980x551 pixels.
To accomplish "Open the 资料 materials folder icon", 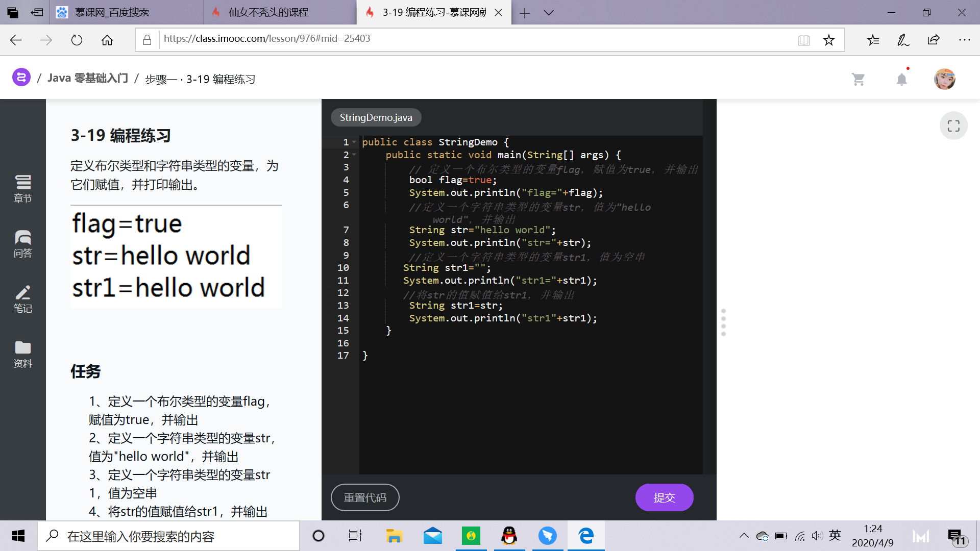I will pyautogui.click(x=23, y=354).
